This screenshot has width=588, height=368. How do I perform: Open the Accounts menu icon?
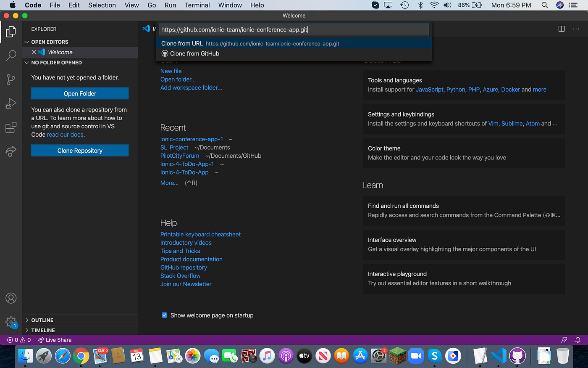tap(11, 298)
